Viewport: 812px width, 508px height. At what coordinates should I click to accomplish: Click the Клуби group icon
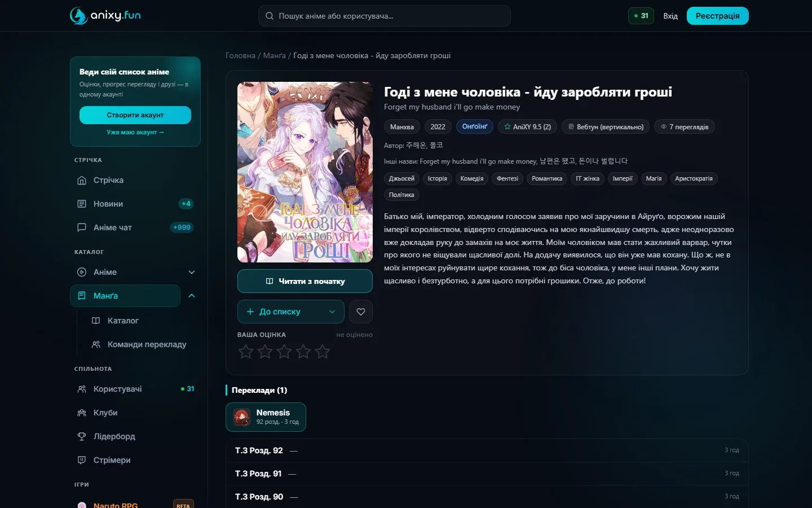coord(82,413)
